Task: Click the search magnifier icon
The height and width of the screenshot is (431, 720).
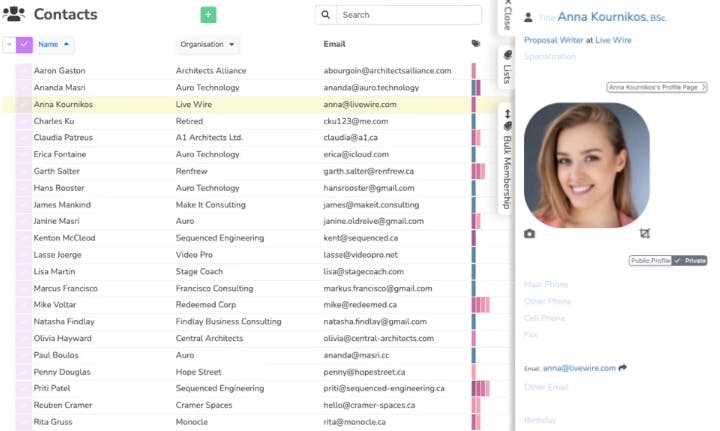Action: click(x=326, y=15)
